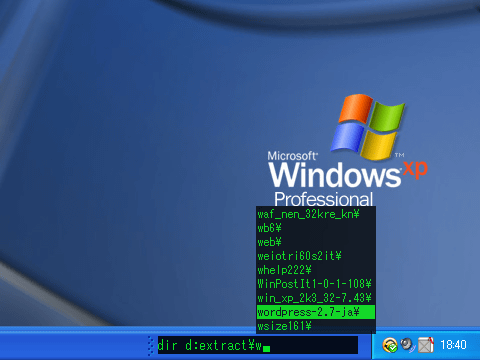Viewport: 480px width, 360px height.
Task: Click the 18:40 taskbar clock
Action: 453,345
